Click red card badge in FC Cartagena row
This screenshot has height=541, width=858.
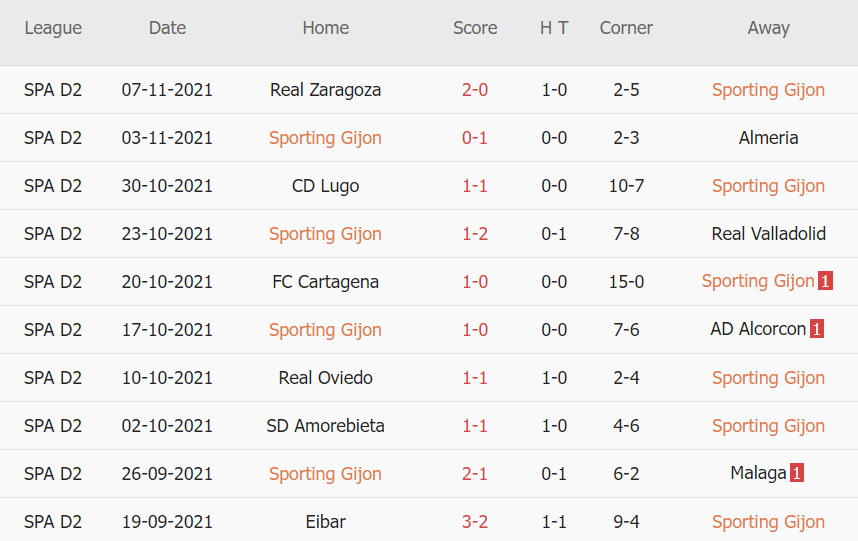point(825,281)
